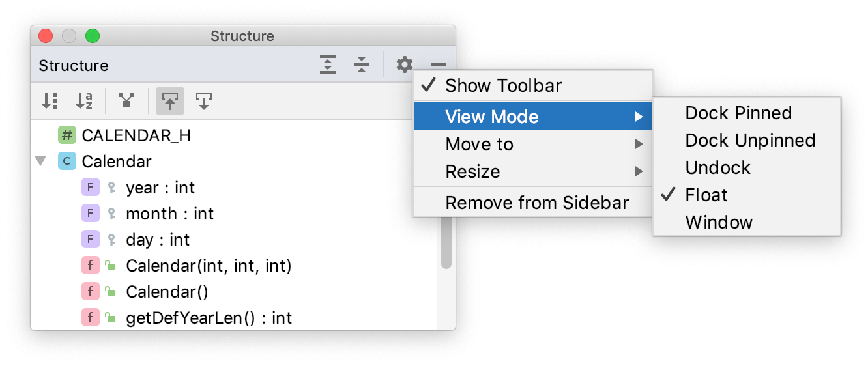Click the Sort by Visibility icon
Image resolution: width=868 pixels, height=366 pixels.
coord(50,101)
